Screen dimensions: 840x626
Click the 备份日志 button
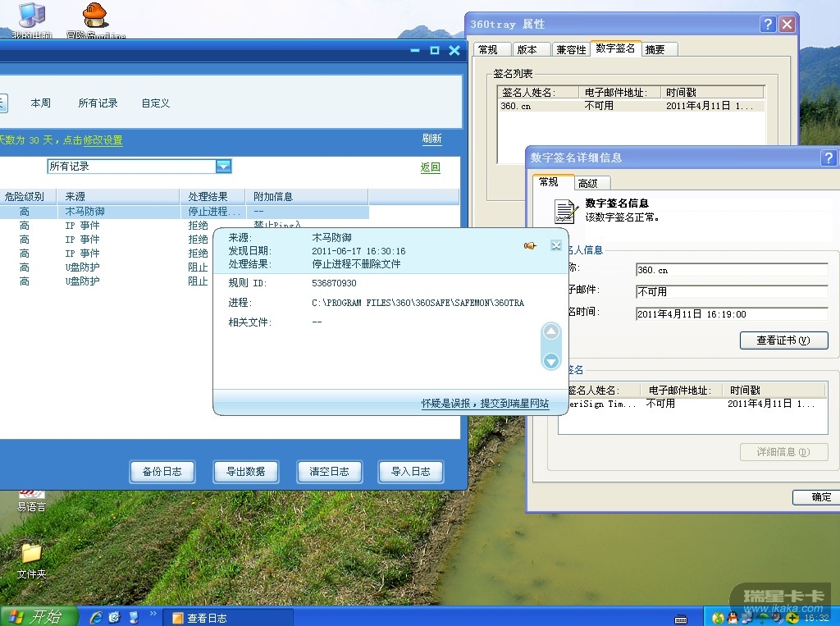pos(162,472)
